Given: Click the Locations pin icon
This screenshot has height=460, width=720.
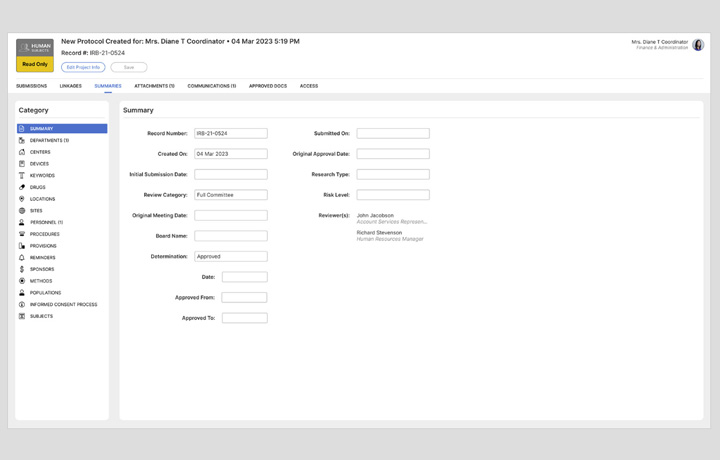Looking at the screenshot, I should coord(22,199).
